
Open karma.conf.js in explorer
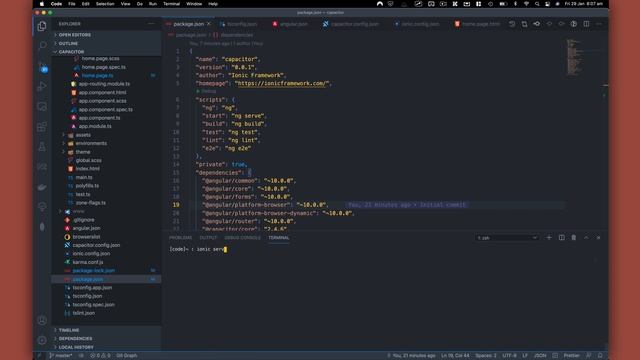tap(88, 262)
